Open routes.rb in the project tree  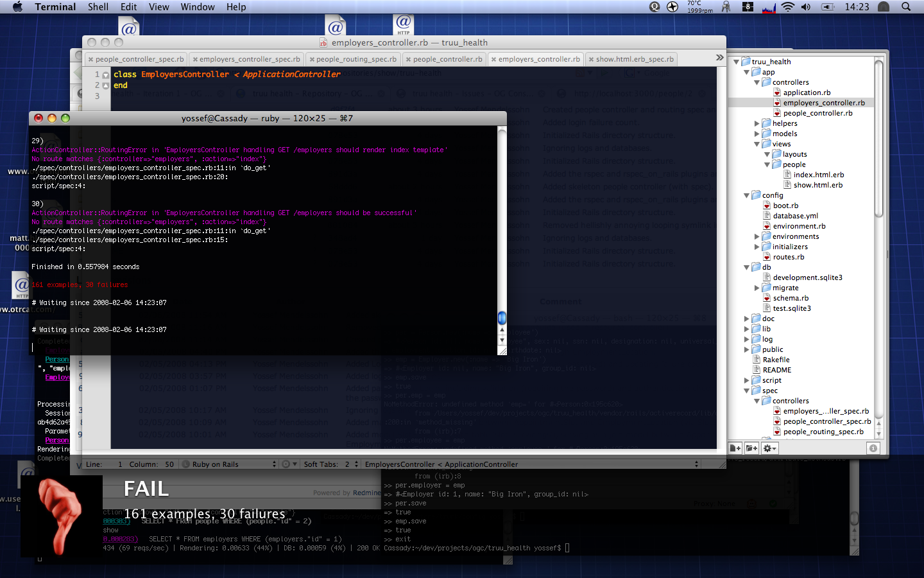click(788, 257)
